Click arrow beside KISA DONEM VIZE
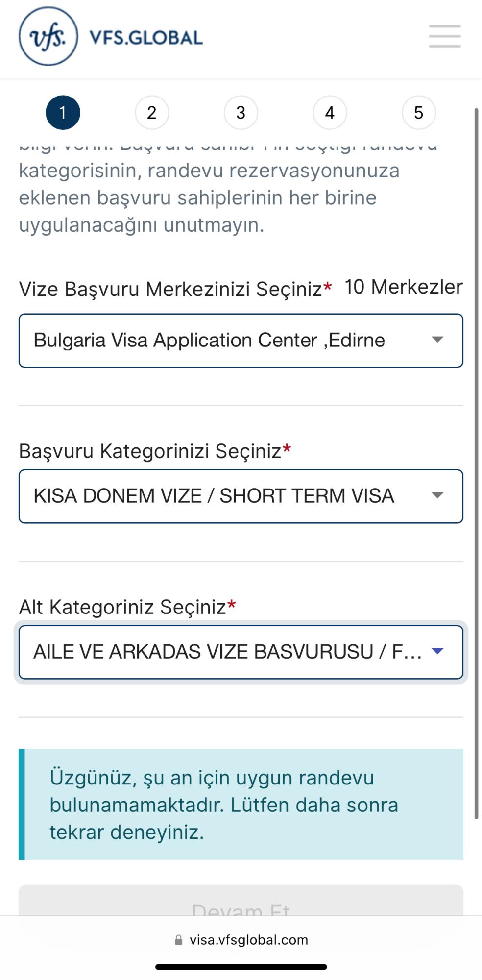The image size is (482, 980). 437,495
